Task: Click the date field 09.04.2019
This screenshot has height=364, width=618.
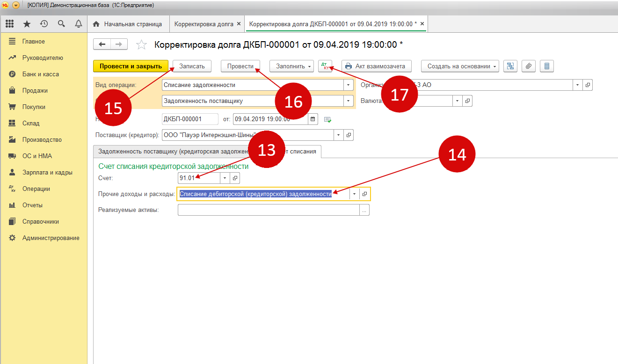Action: 270,119
